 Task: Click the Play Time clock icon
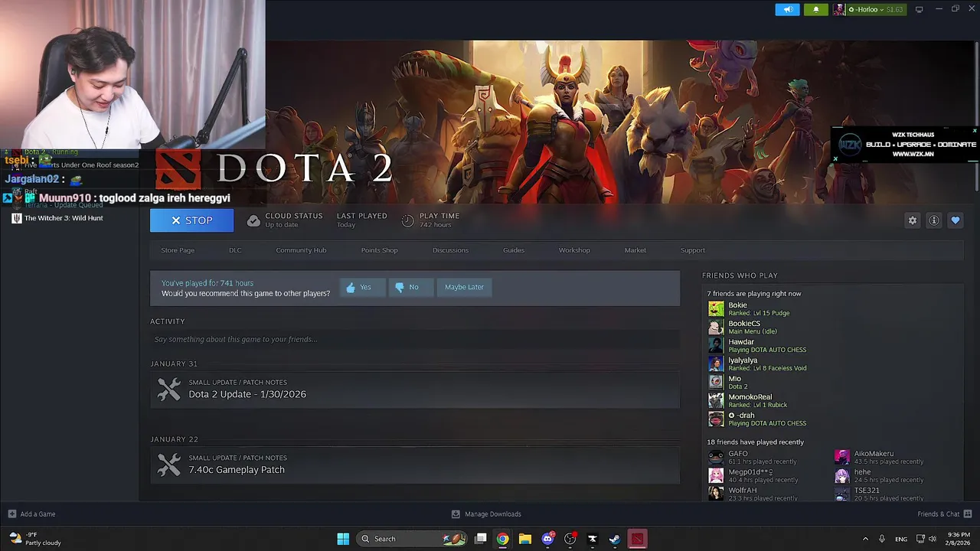click(x=407, y=220)
